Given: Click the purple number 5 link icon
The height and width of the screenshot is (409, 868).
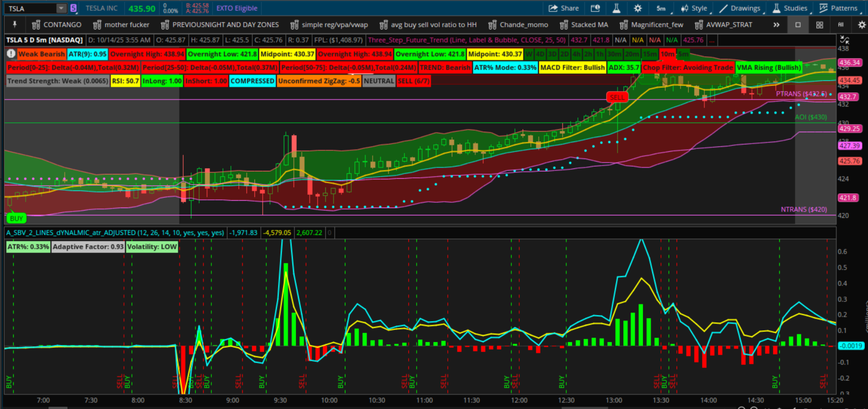Looking at the screenshot, I should [73, 8].
